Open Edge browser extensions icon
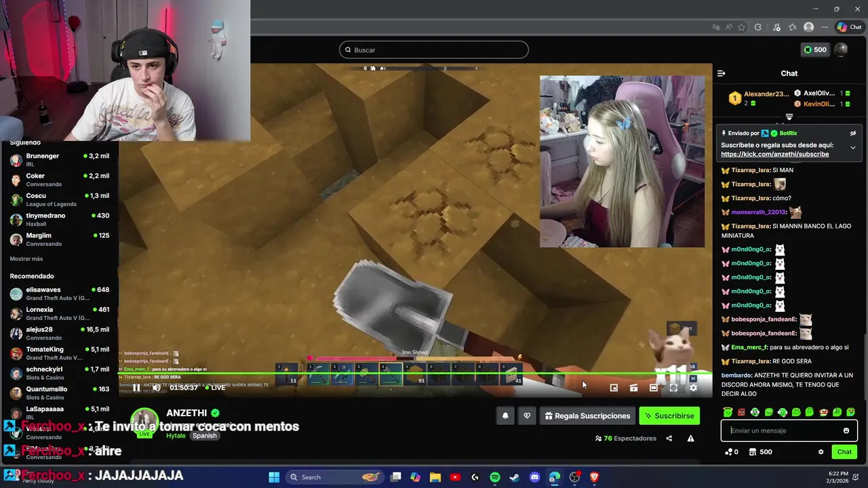 tap(758, 27)
